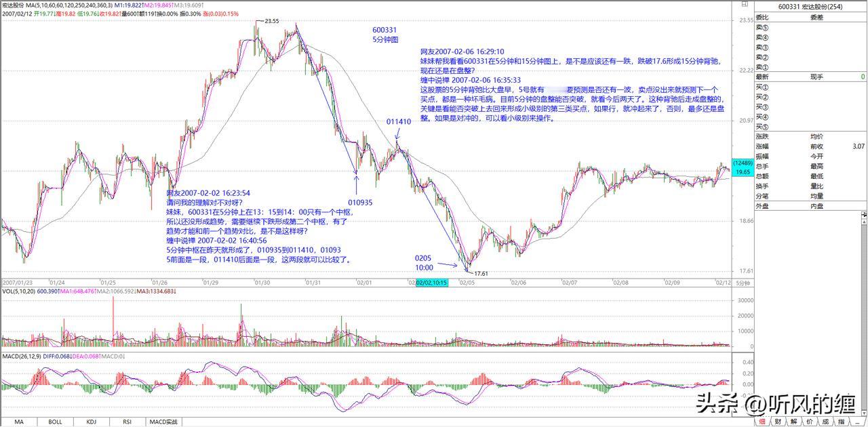This screenshot has height=427, width=868.
Task: Click the 外盘 label
Action: point(762,205)
